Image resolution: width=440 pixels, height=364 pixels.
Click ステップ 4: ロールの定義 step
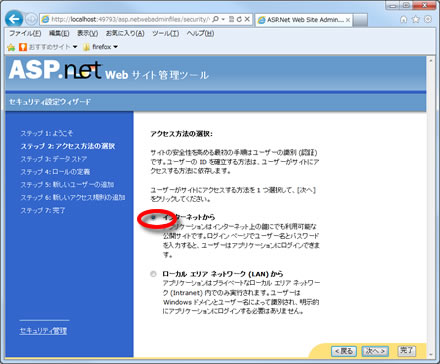(55, 172)
